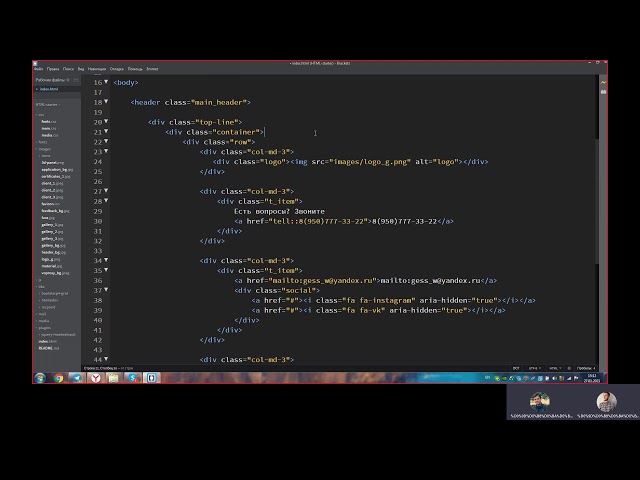Image resolution: width=640 pixels, height=480 pixels.
Task: Open the Поиск menu
Action: click(x=68, y=69)
